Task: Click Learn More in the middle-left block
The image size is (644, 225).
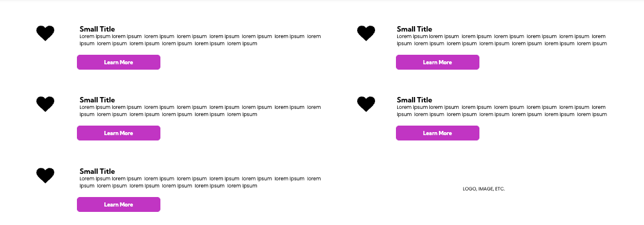Action: pyautogui.click(x=119, y=133)
